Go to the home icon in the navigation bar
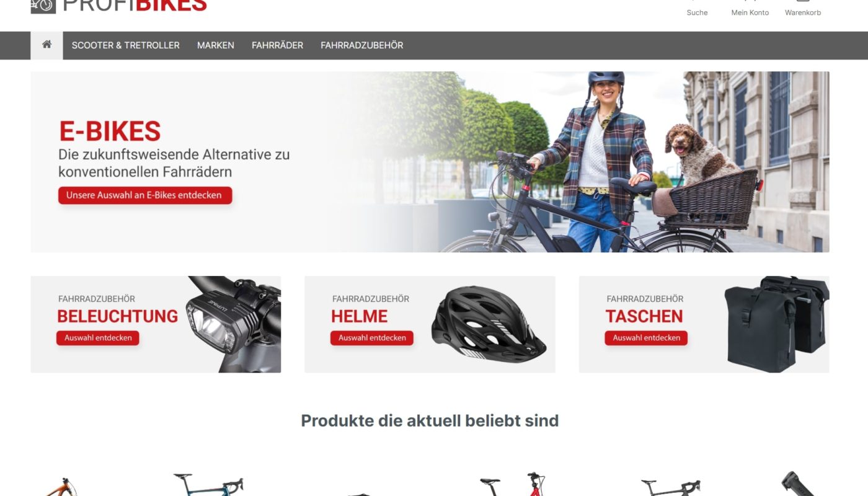The width and height of the screenshot is (868, 496). pos(46,45)
